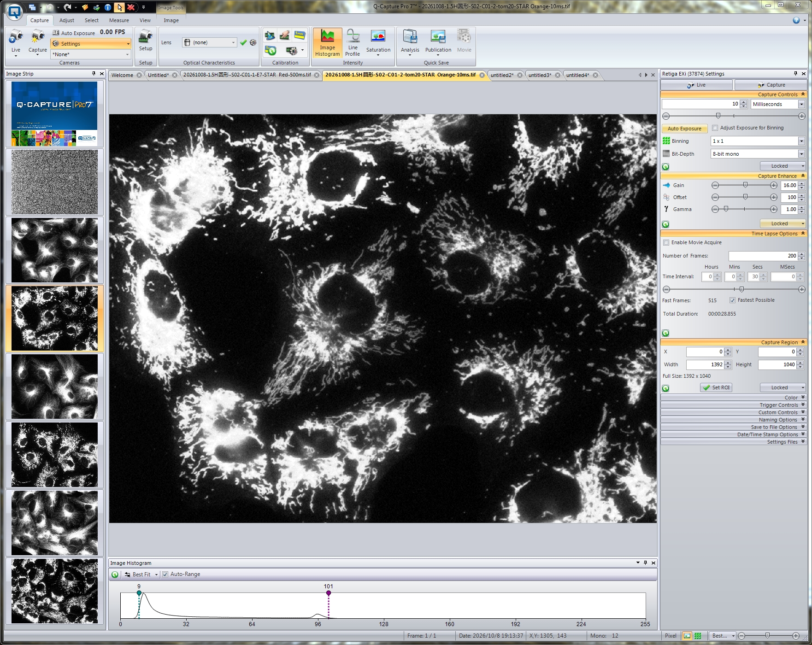Image resolution: width=812 pixels, height=645 pixels.
Task: Pin the Image Strip panel
Action: (94, 74)
